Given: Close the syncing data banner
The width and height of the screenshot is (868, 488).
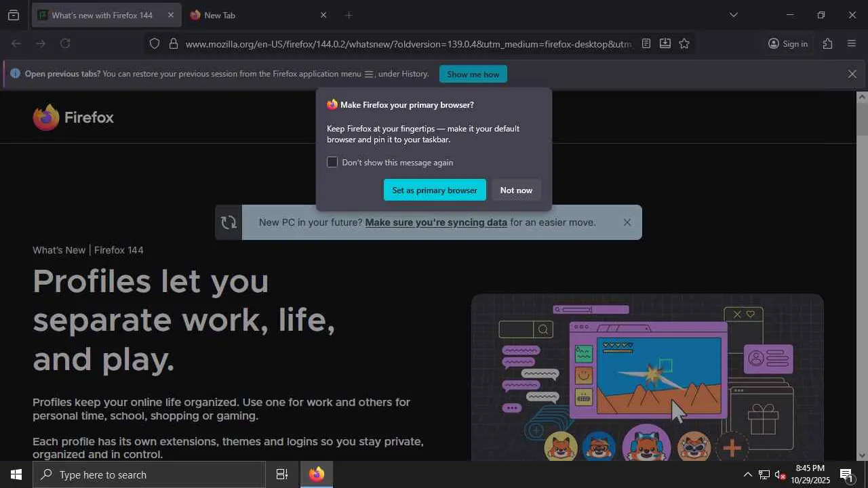Looking at the screenshot, I should point(627,222).
